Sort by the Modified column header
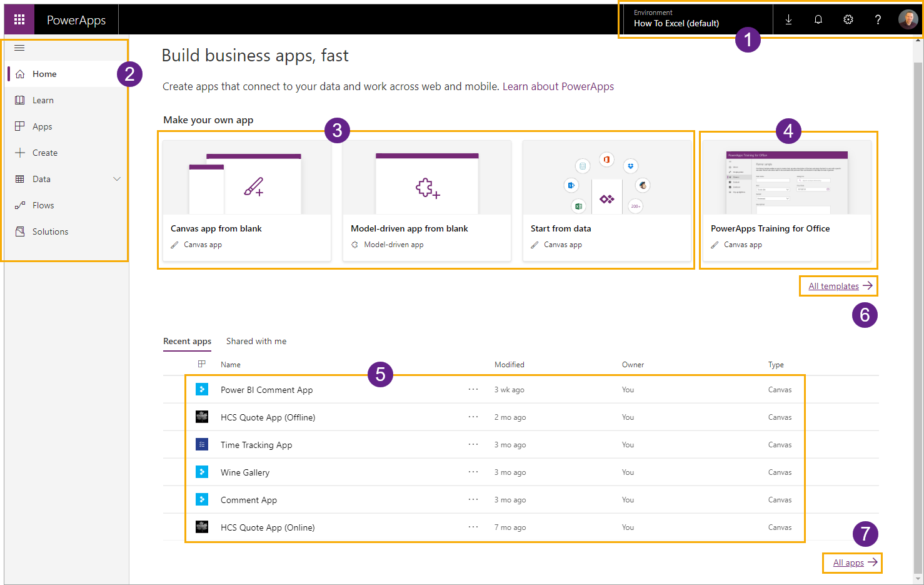Screen dimensions: 924x585 pyautogui.click(x=510, y=364)
